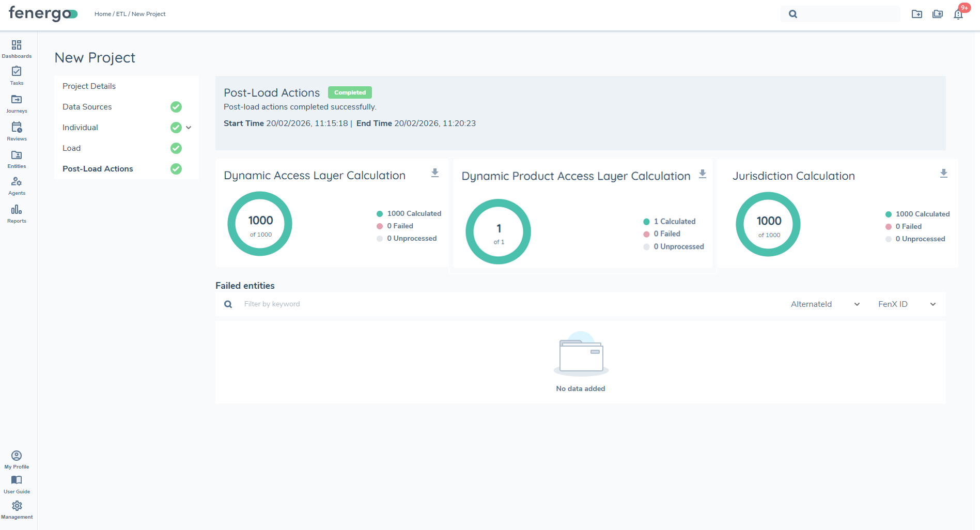This screenshot has width=980, height=530.
Task: Open the Agents sidebar icon
Action: [17, 186]
